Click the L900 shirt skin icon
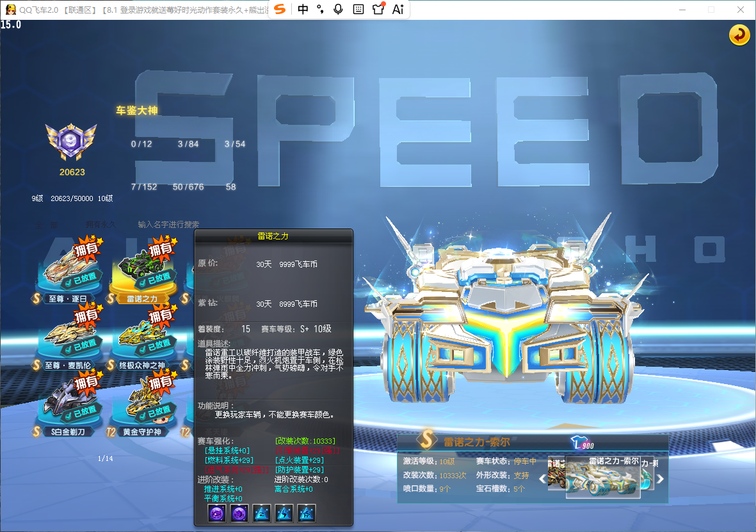Viewport: 756px width, 532px height. (x=583, y=443)
